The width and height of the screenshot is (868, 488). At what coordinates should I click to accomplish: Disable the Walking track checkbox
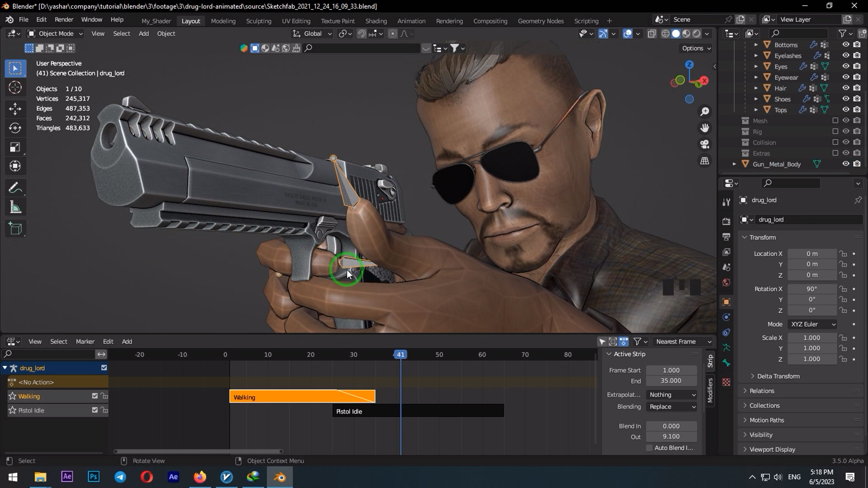point(94,396)
